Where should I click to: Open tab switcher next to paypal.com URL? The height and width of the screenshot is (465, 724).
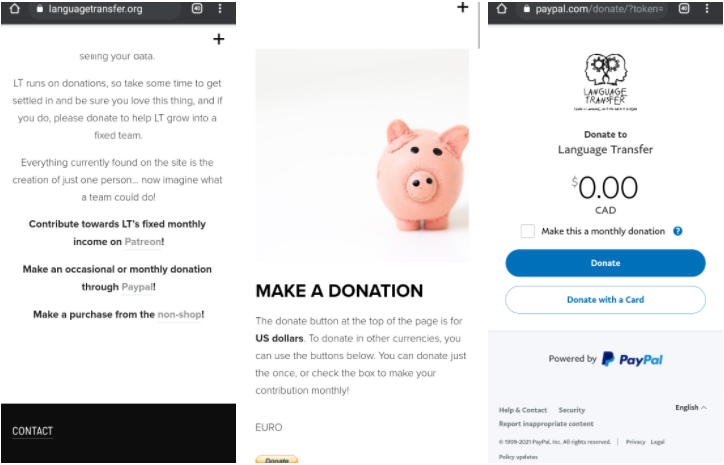[684, 8]
